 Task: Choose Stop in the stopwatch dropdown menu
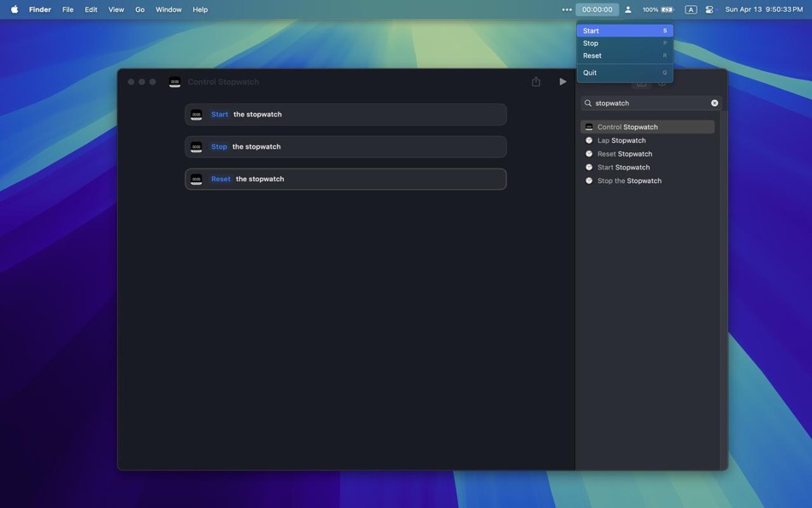click(x=625, y=43)
